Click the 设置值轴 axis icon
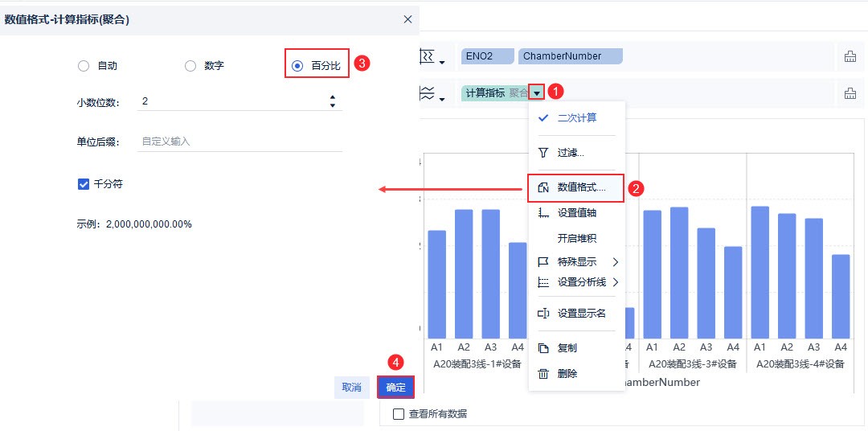Screen dimensions: 868x431 543,213
